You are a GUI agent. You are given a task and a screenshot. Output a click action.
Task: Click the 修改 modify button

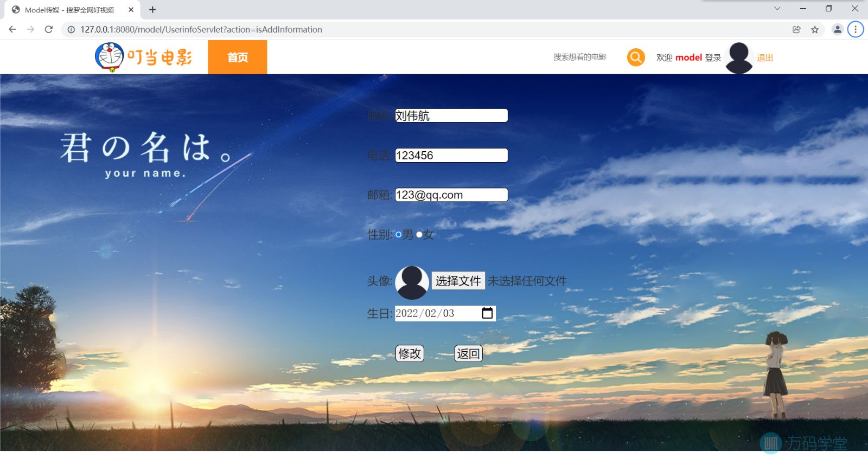410,353
